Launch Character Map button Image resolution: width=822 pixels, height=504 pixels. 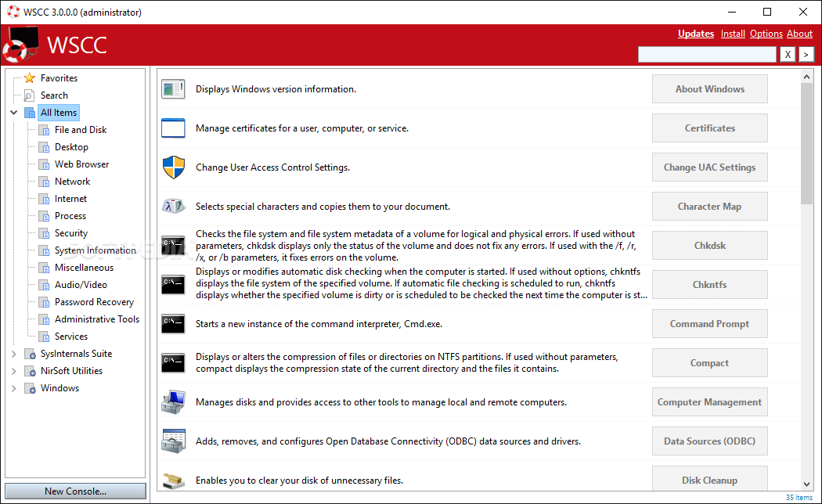click(710, 207)
